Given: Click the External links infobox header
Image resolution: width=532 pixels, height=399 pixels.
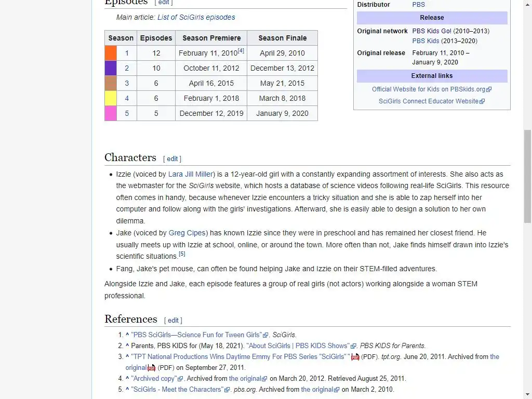Looking at the screenshot, I should (x=432, y=76).
